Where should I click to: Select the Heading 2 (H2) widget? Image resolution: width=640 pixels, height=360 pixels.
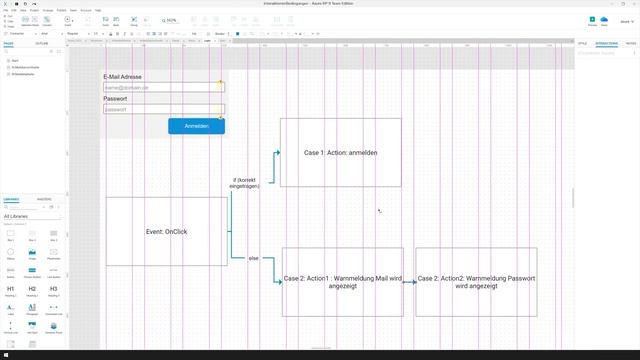[x=32, y=291]
